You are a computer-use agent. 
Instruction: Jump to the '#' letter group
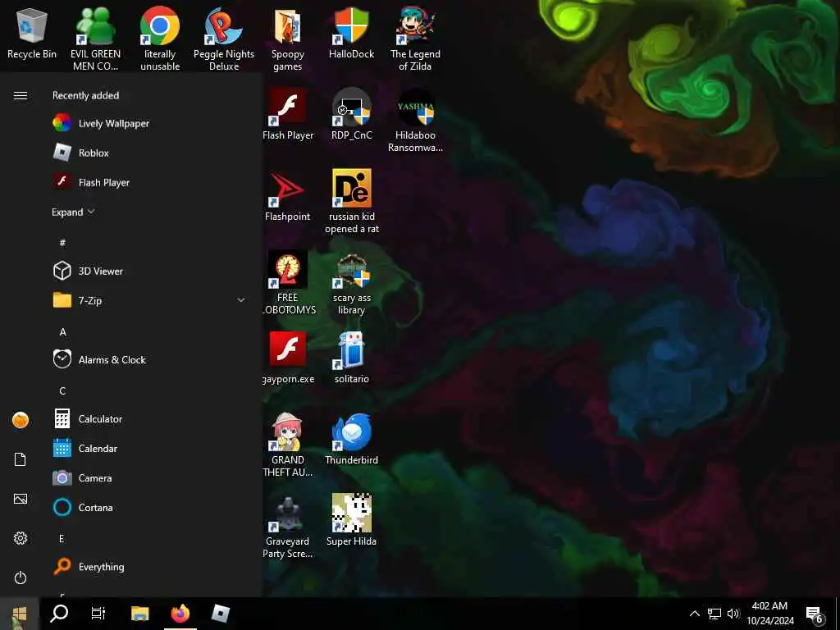tap(62, 243)
